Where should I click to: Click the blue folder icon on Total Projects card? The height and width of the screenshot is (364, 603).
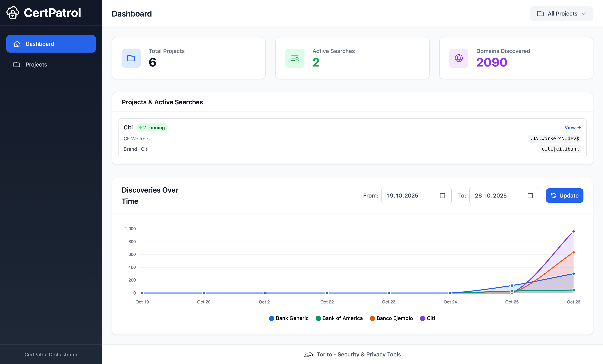[131, 58]
